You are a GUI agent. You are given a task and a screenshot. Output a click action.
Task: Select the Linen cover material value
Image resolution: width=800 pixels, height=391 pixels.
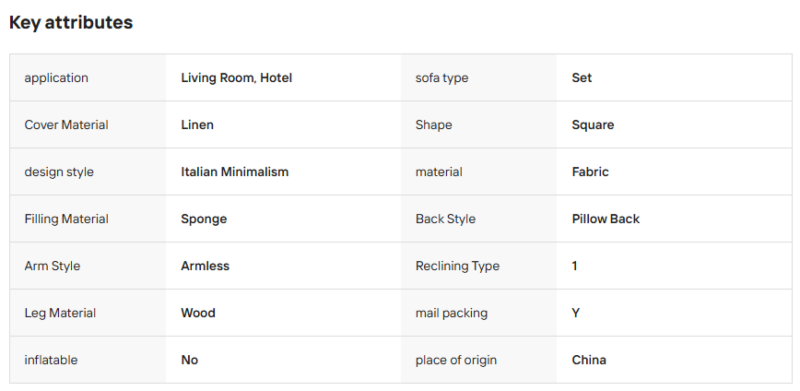click(197, 125)
